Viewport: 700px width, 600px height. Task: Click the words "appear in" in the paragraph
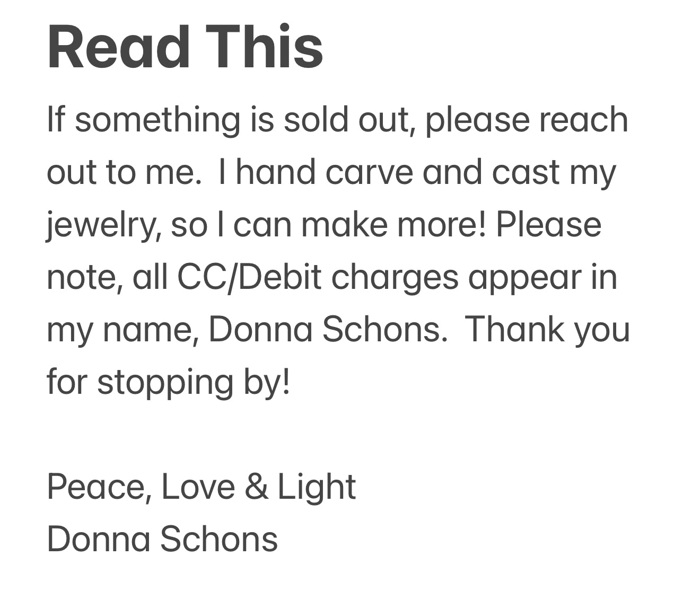pos(543,277)
